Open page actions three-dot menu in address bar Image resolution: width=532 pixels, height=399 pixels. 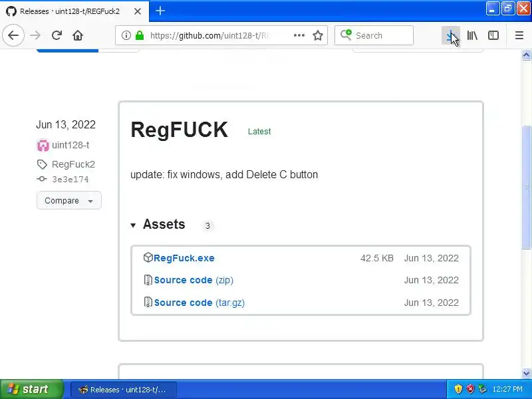click(x=299, y=35)
